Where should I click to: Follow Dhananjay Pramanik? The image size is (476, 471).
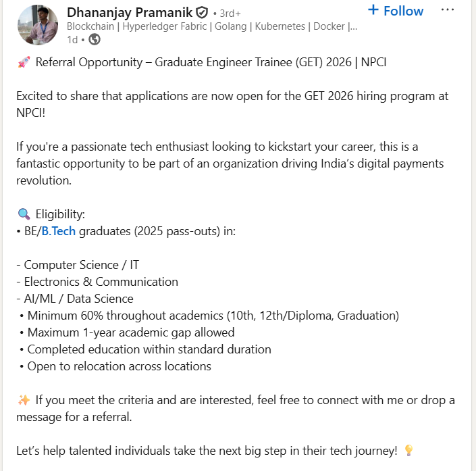click(x=396, y=11)
